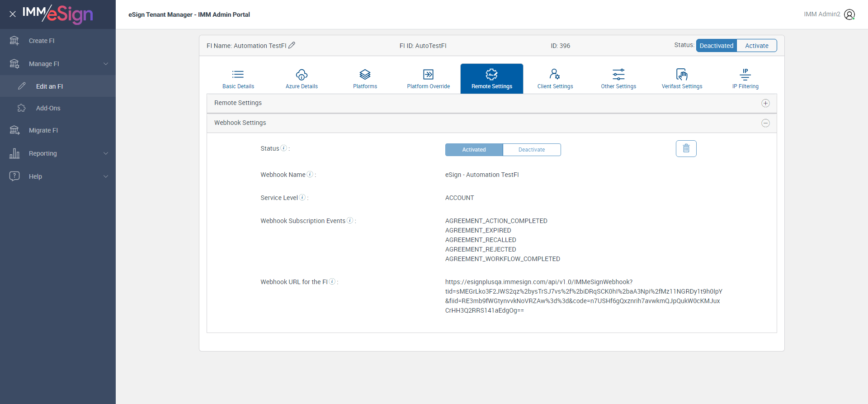This screenshot has width=868, height=404.
Task: Go to the Verifast Settings tab
Action: click(682, 79)
